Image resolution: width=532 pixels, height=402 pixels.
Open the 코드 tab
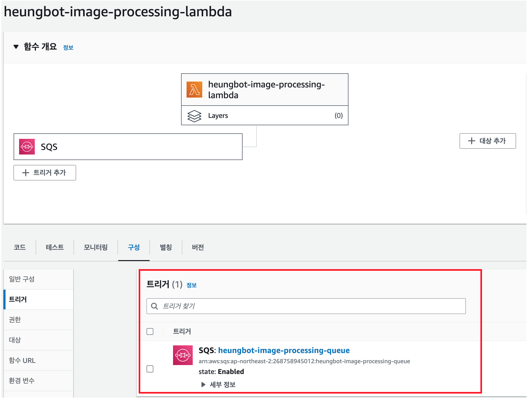click(x=19, y=247)
